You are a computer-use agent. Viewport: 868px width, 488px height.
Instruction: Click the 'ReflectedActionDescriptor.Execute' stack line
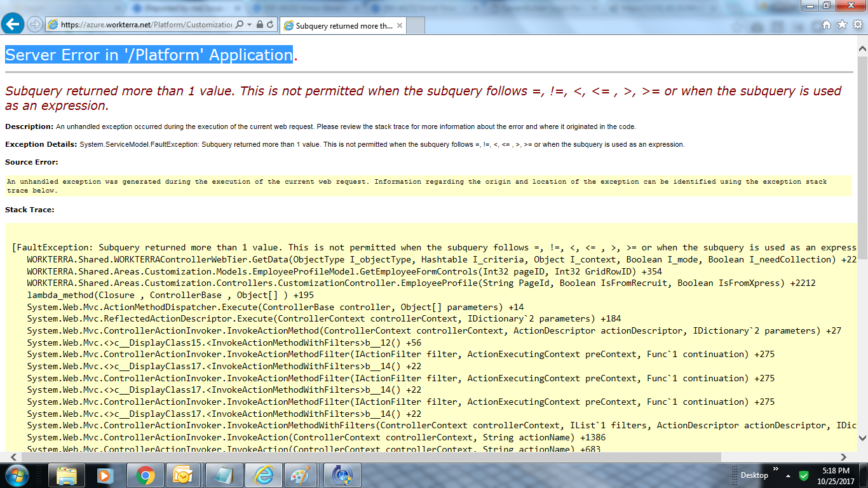[x=324, y=318]
